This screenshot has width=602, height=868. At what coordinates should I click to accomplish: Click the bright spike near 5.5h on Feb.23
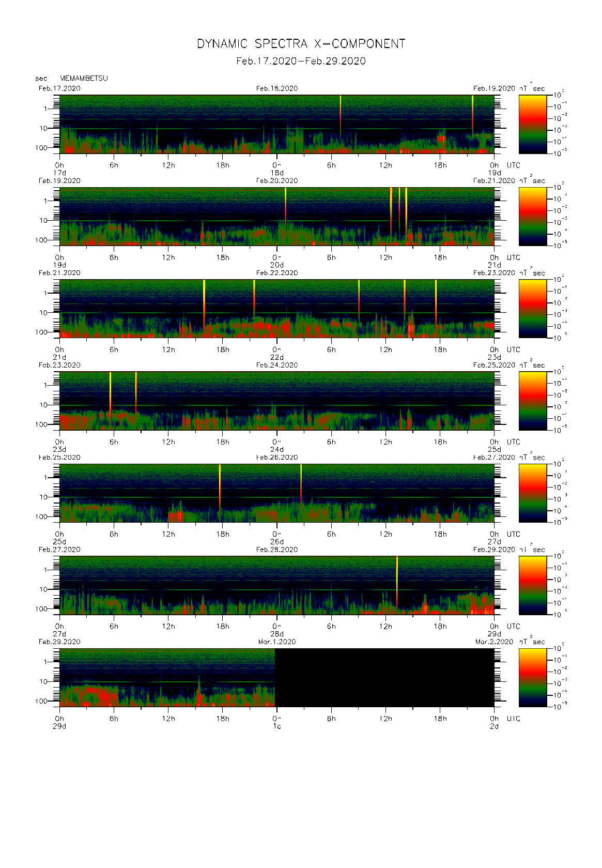click(x=110, y=394)
